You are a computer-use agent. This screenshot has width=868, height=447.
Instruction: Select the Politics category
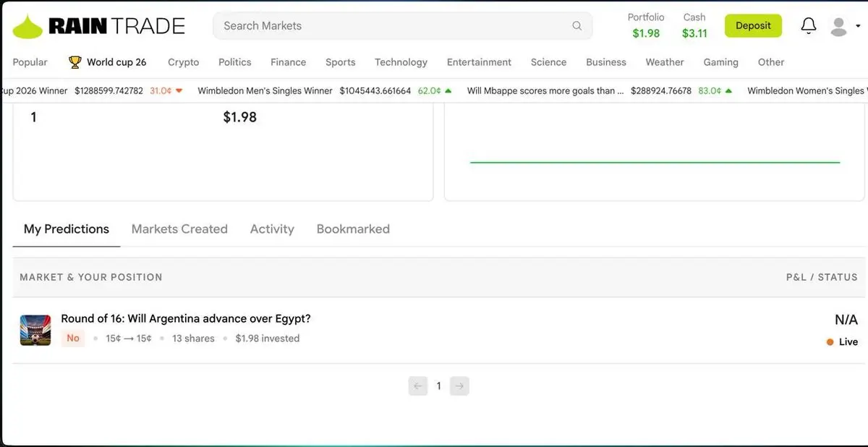[x=235, y=62]
